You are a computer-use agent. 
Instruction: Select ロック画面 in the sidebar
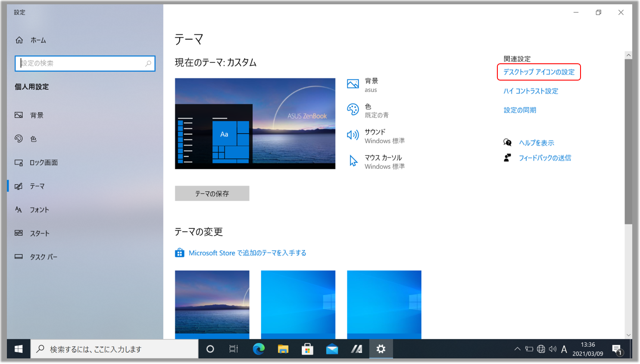point(44,162)
